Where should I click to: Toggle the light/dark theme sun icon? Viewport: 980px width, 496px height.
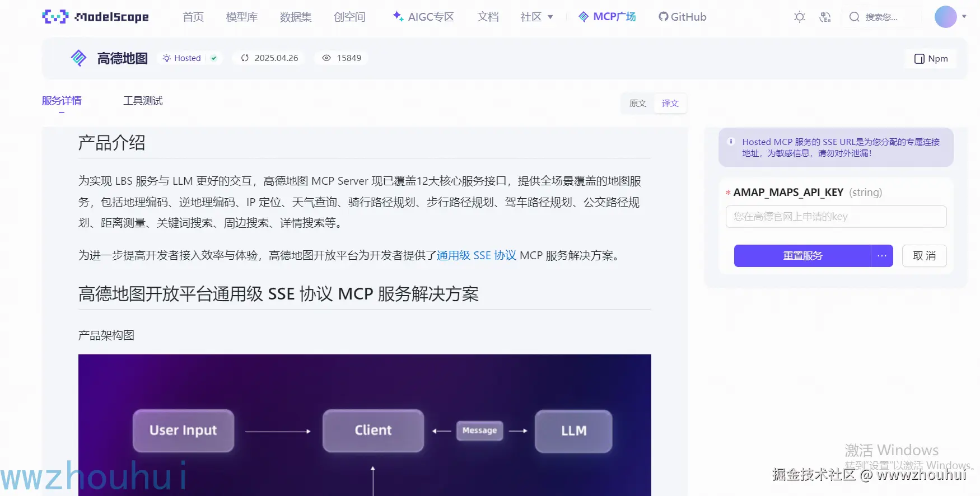tap(800, 17)
